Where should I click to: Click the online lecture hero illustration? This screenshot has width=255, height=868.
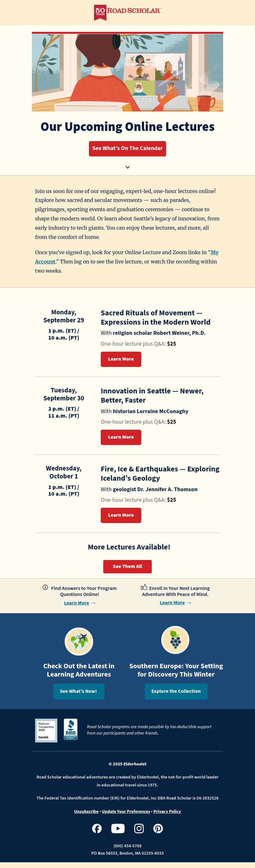coord(127,72)
